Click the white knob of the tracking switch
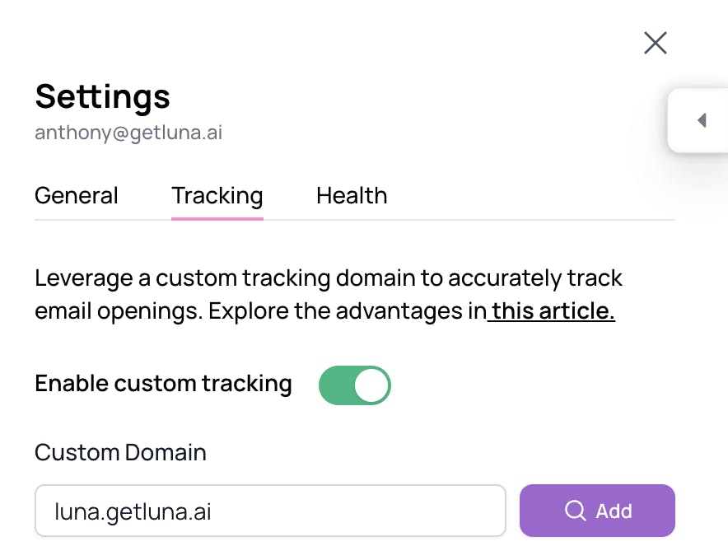 [372, 385]
